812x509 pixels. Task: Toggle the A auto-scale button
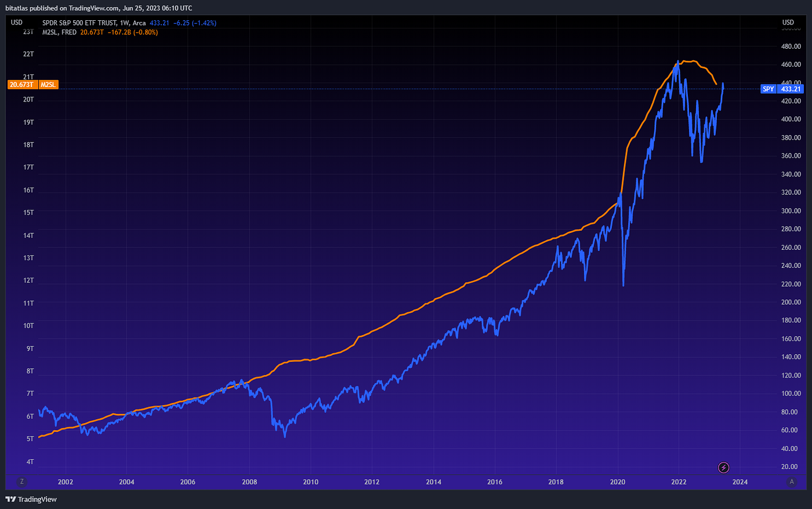point(791,482)
